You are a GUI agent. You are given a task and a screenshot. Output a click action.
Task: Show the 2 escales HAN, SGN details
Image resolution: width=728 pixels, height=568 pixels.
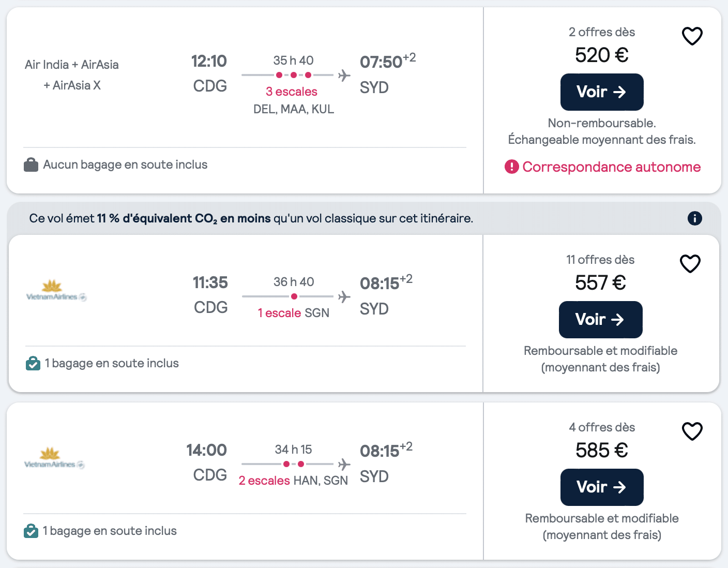click(x=293, y=481)
